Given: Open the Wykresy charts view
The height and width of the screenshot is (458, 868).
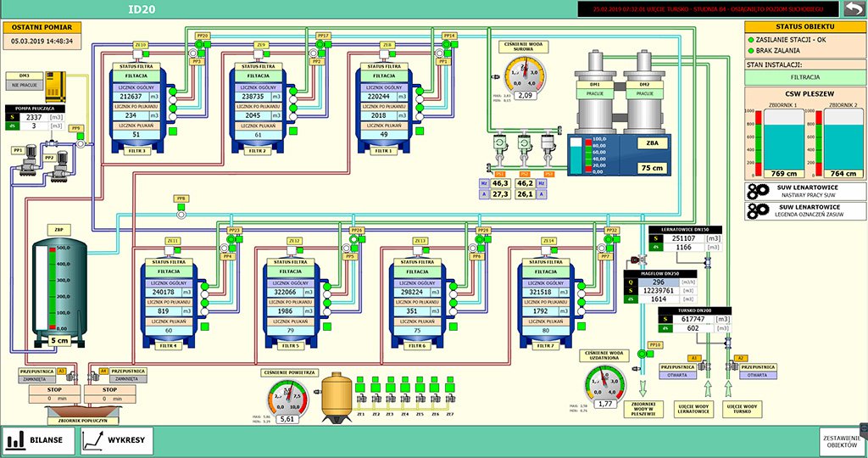Looking at the screenshot, I should [117, 440].
